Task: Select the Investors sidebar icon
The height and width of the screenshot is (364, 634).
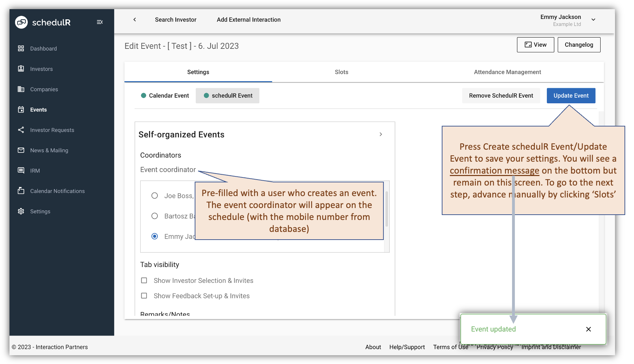Action: 41,69
